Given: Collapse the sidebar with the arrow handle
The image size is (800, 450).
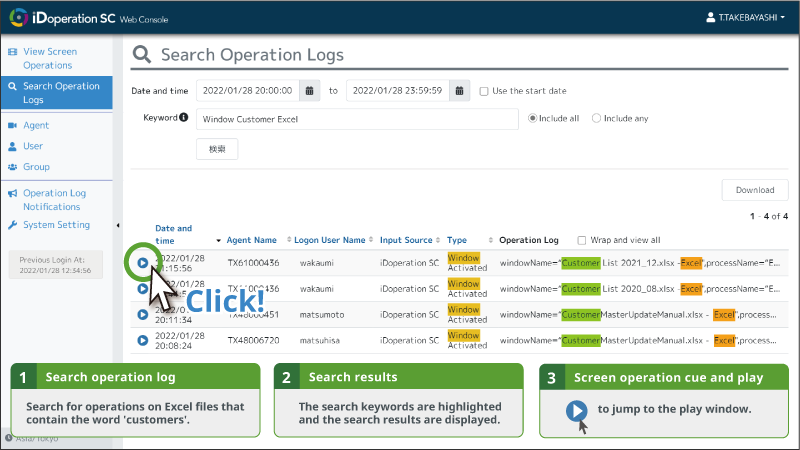Looking at the screenshot, I should 118,225.
